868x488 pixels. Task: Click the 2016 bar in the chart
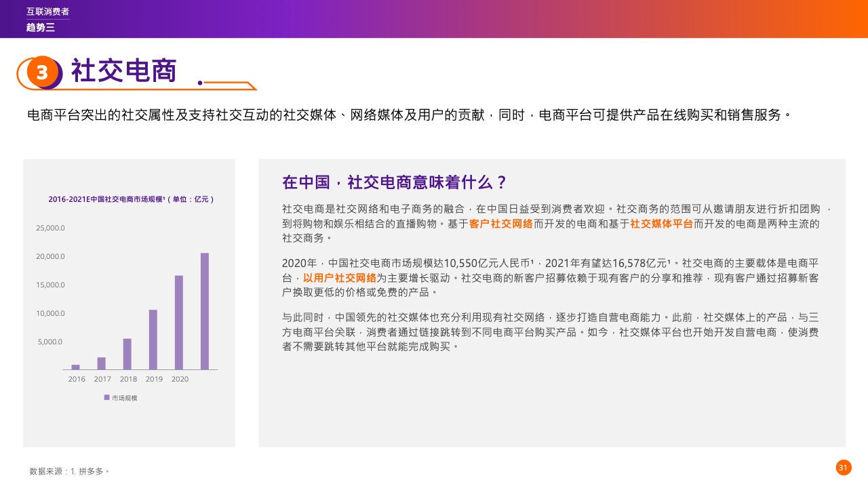point(76,367)
